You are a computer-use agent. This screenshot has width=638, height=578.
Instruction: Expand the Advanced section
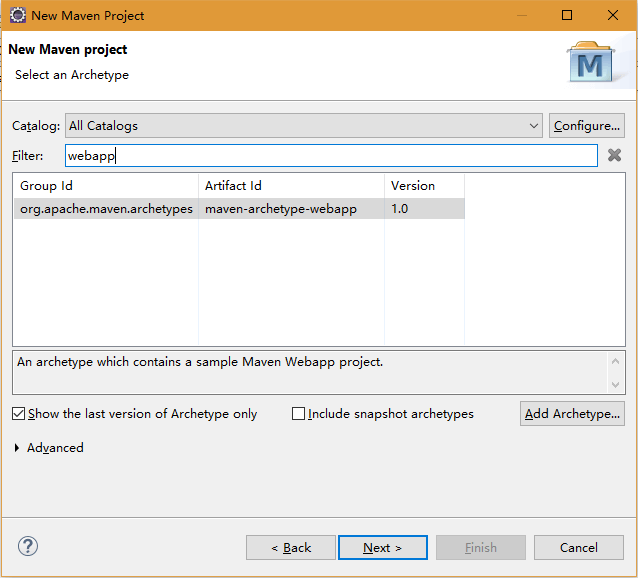[x=17, y=448]
